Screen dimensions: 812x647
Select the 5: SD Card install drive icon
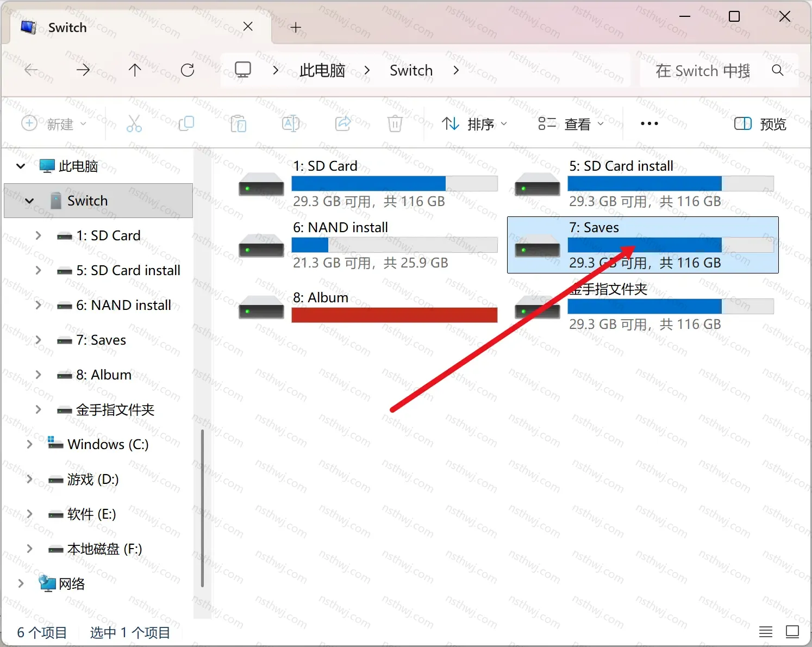[x=538, y=184]
